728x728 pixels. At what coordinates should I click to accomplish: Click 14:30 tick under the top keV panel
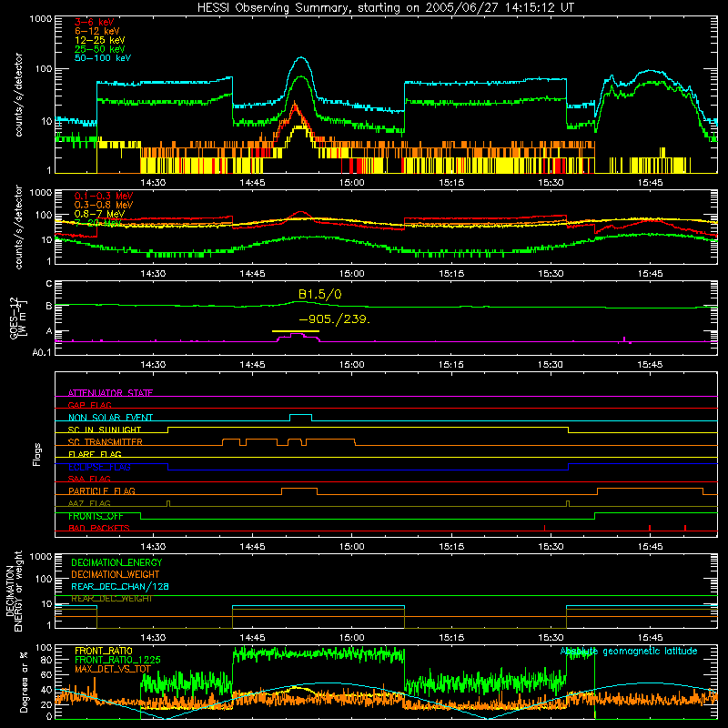(x=153, y=183)
